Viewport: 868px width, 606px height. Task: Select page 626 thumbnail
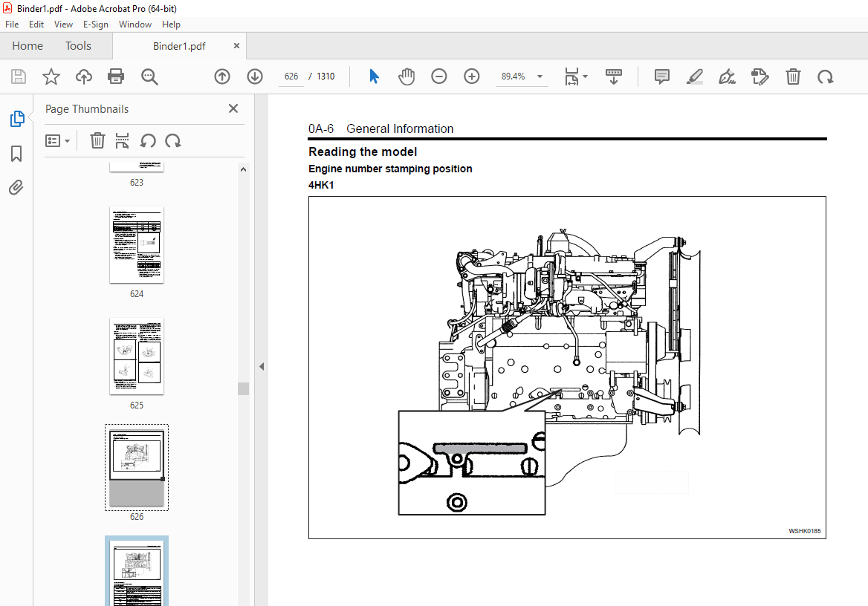point(137,468)
